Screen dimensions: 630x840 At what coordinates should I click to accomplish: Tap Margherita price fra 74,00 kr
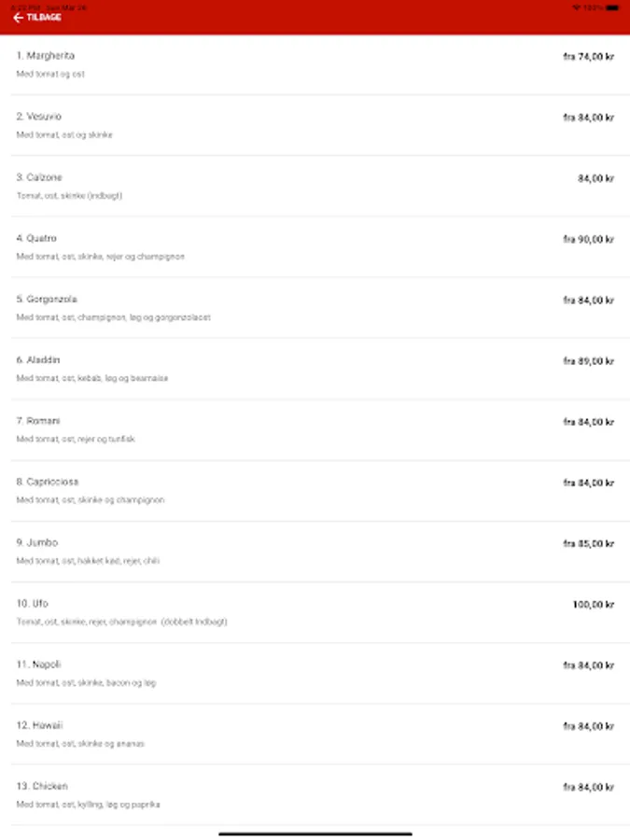coord(588,57)
